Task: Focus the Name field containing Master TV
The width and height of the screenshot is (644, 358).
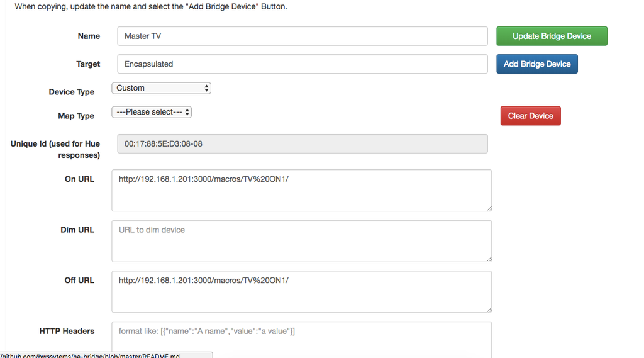Action: (302, 36)
